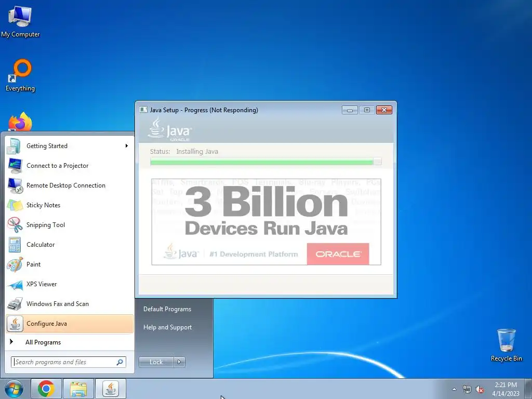532x399 pixels.
Task: Click the Installing Java status text
Action: [x=197, y=152]
